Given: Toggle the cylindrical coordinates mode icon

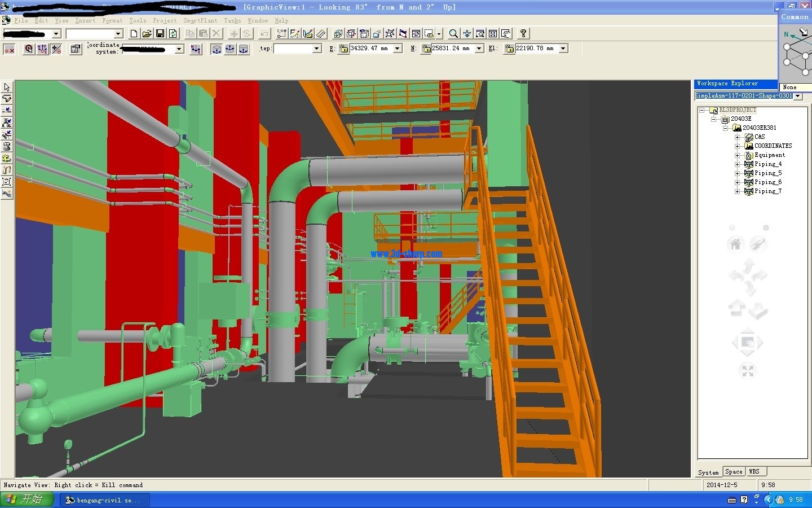Looking at the screenshot, I should click(x=243, y=49).
